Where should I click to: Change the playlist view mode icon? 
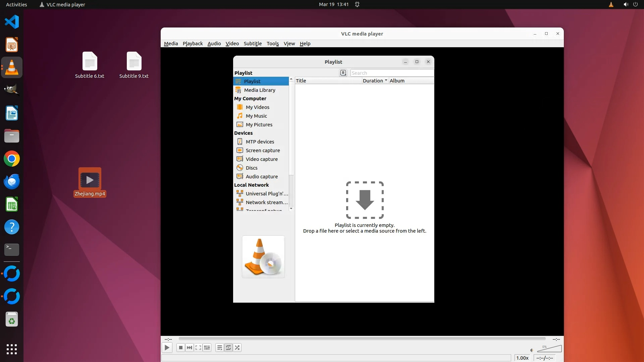[343, 73]
